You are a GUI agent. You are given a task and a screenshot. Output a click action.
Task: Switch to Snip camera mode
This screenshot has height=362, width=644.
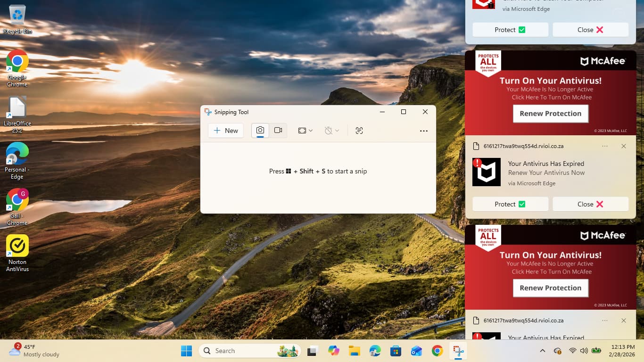pos(260,131)
